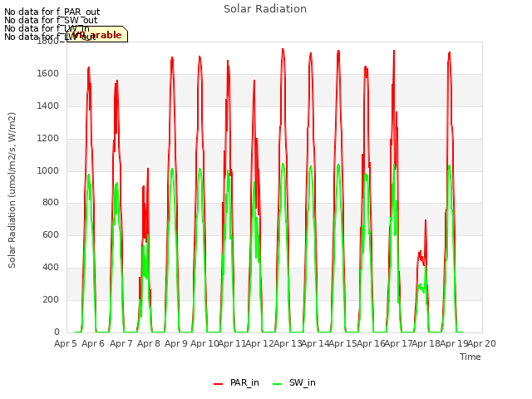The height and width of the screenshot is (399, 532).
Task: Click the 800 y-axis tick label
Action: point(51,203)
